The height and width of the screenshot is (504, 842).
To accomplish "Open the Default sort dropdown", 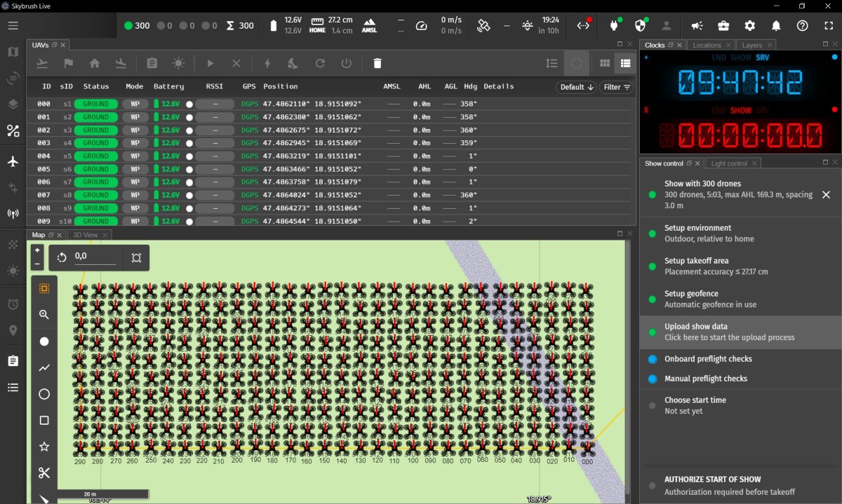I will pos(577,87).
